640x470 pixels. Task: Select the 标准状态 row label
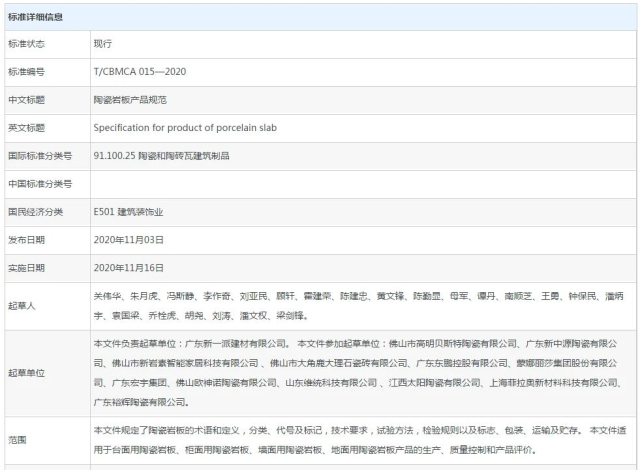pos(27,44)
